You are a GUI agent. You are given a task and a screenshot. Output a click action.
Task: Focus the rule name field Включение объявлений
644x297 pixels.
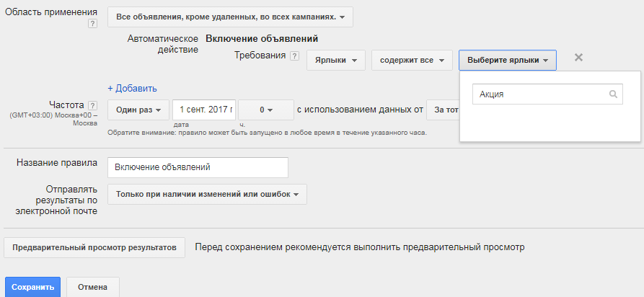point(198,167)
